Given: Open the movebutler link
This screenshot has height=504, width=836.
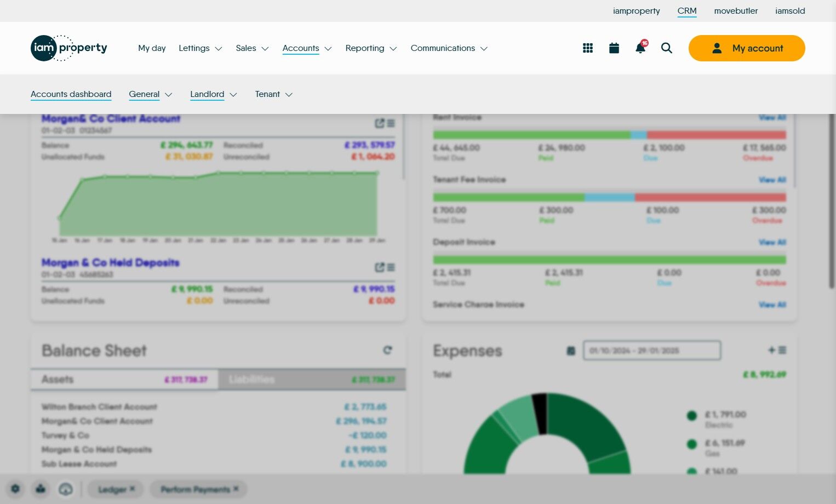Looking at the screenshot, I should point(736,11).
